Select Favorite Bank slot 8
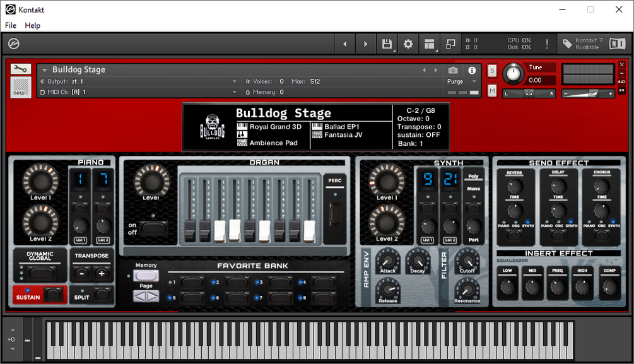Screen dimensions: 634x364 (x=324, y=298)
